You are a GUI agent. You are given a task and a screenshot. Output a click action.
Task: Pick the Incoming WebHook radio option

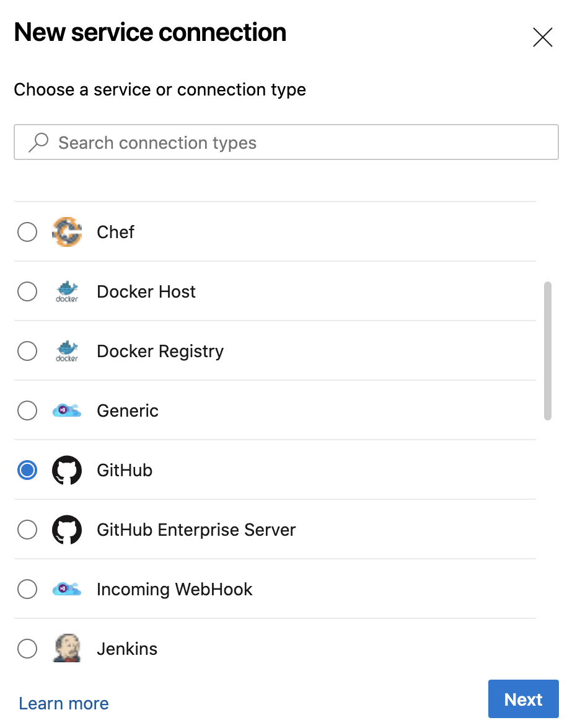pos(27,589)
